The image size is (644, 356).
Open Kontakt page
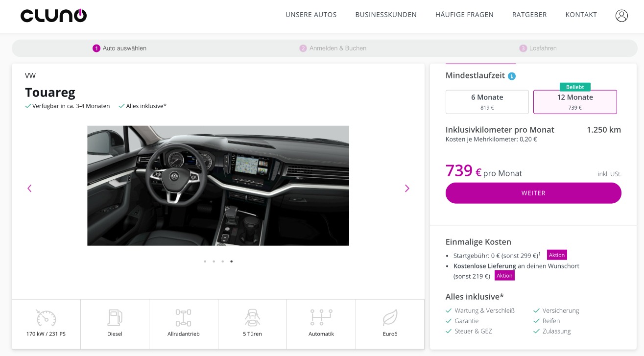(581, 15)
